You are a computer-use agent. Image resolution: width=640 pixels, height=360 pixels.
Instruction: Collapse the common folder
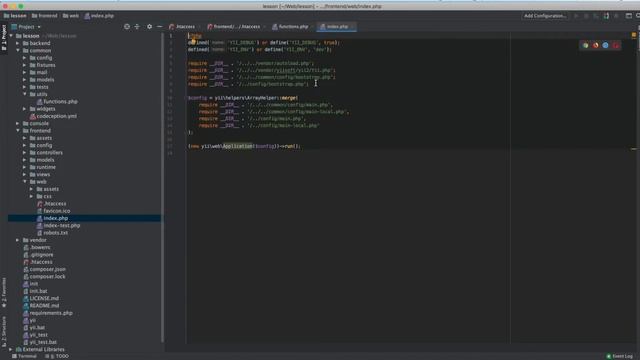pos(18,51)
